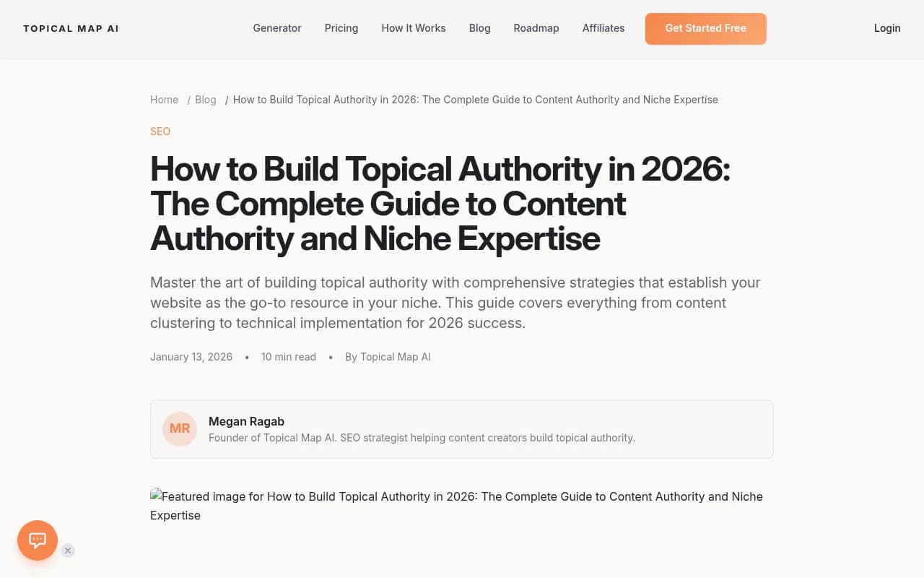Open the How It Works page
This screenshot has height=578, width=924.
(413, 28)
